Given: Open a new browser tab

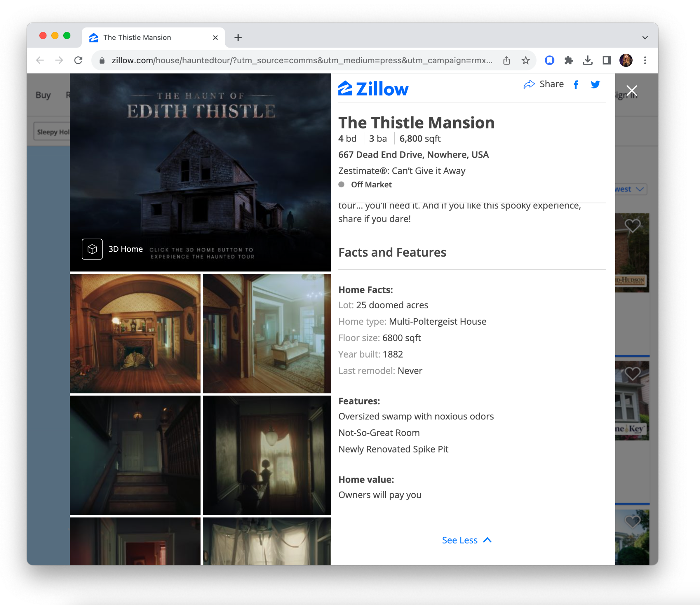Looking at the screenshot, I should point(238,38).
